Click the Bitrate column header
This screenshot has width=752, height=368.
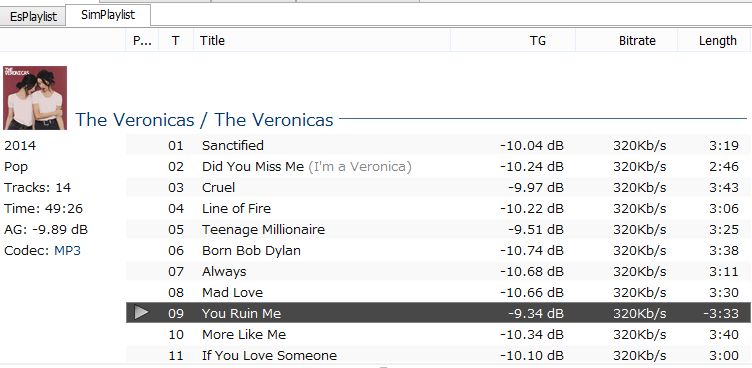pyautogui.click(x=626, y=41)
